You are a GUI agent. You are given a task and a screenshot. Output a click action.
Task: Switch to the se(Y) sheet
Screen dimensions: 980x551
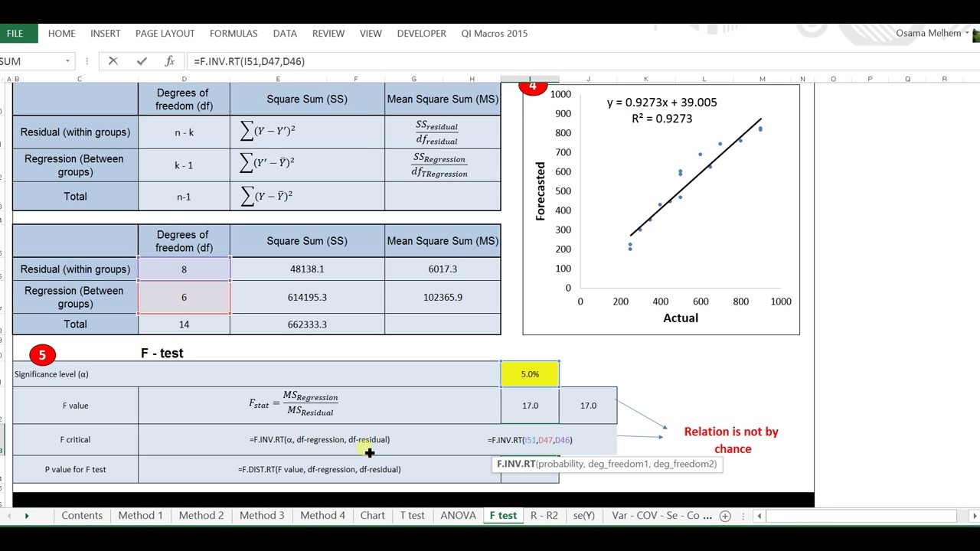(583, 516)
